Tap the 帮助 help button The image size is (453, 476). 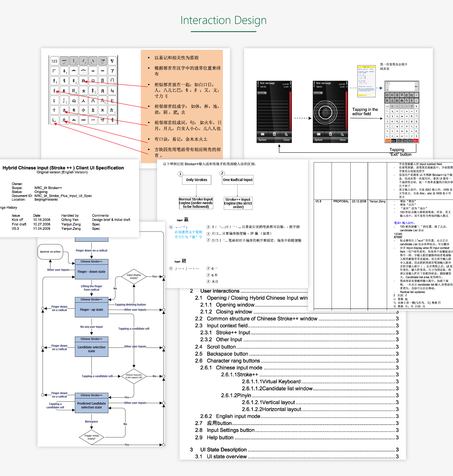pos(411,141)
